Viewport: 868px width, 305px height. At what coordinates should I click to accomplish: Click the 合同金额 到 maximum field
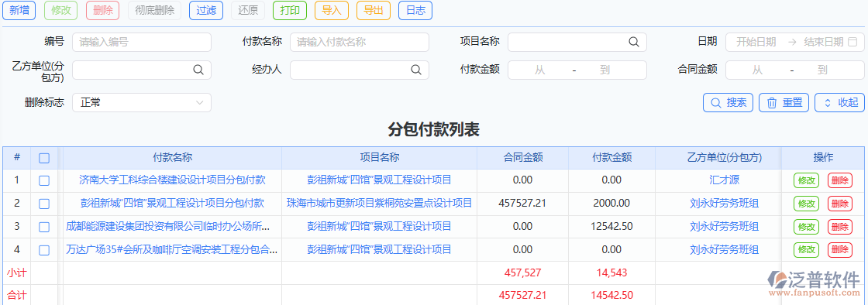(x=822, y=70)
